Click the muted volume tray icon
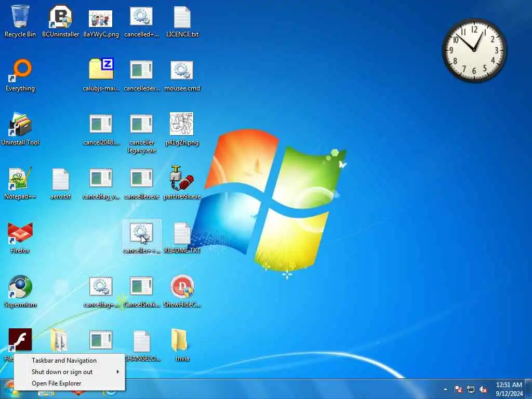The width and height of the screenshot is (532, 399). click(483, 389)
